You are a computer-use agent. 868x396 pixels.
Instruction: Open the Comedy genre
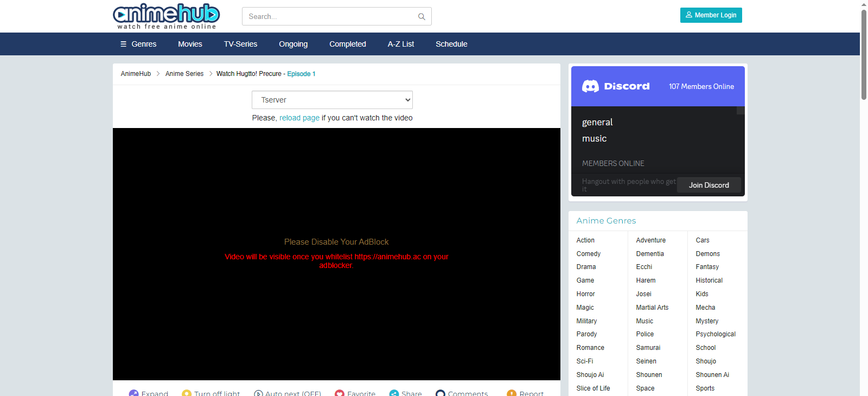point(588,254)
